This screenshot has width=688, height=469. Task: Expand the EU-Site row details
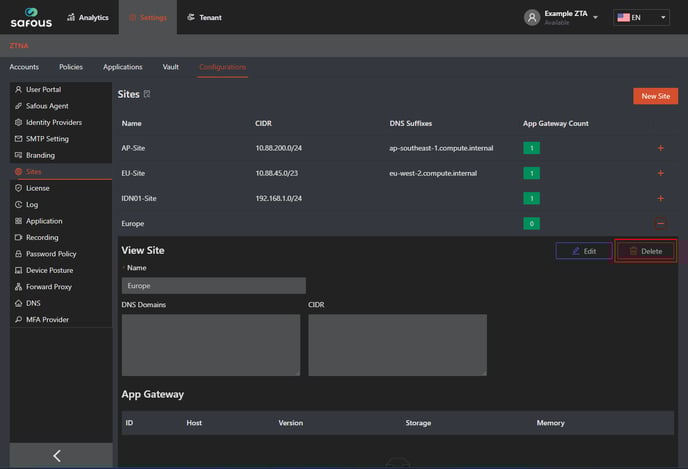click(660, 173)
